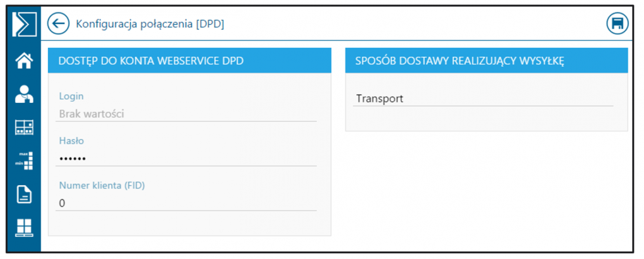This screenshot has width=644, height=259.
Task: Open the documents icon in the sidebar
Action: click(x=24, y=194)
